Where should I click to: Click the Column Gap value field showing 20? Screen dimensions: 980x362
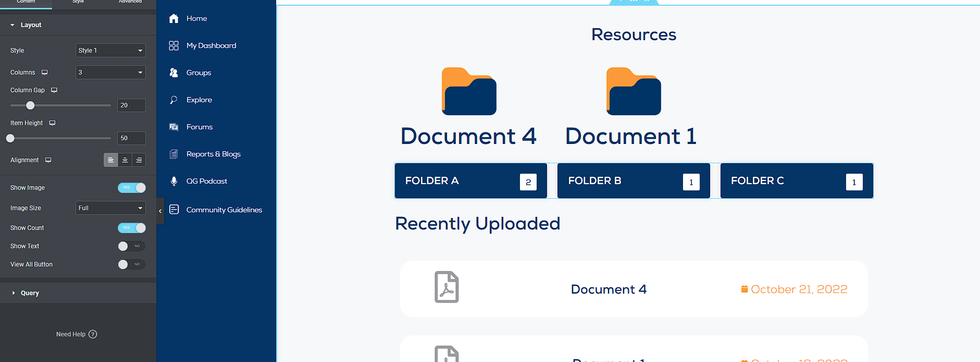click(131, 105)
